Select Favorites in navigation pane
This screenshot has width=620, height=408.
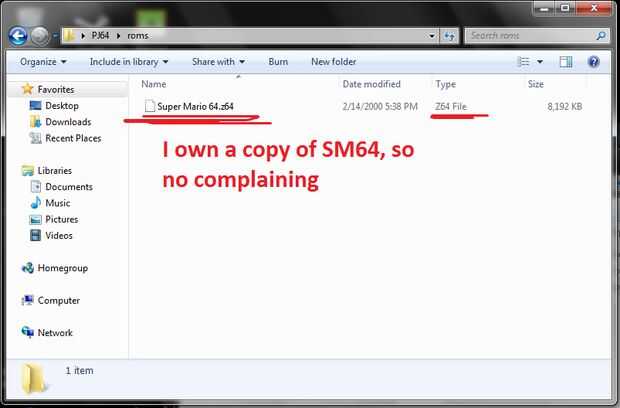[x=56, y=90]
